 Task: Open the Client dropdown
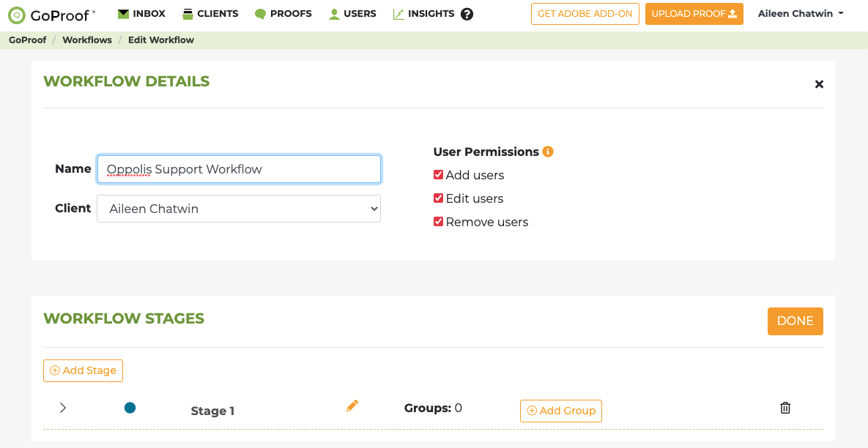pyautogui.click(x=239, y=209)
